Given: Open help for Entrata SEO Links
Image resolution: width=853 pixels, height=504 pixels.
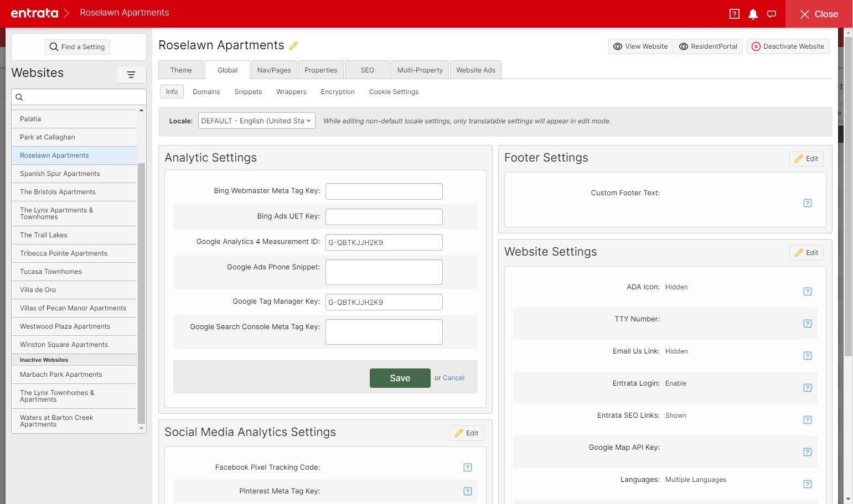Looking at the screenshot, I should click(808, 420).
